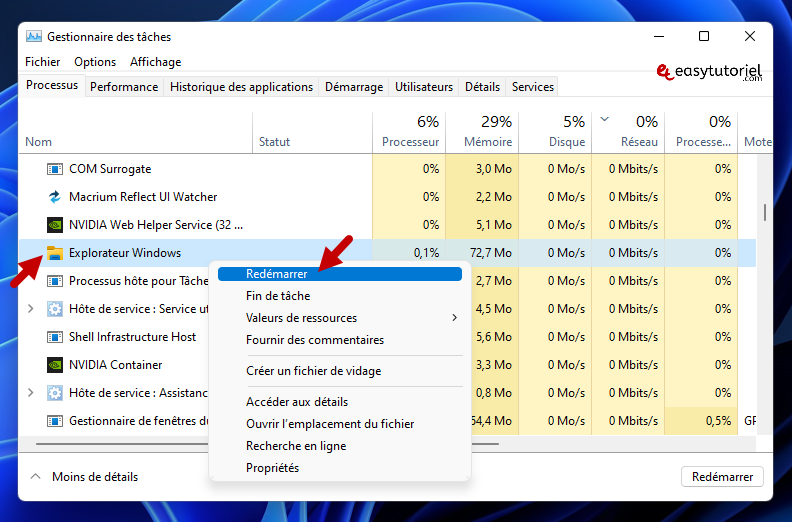Image resolution: width=792 pixels, height=522 pixels.
Task: Click the Shell Infrastructure Host icon
Action: pyautogui.click(x=55, y=337)
